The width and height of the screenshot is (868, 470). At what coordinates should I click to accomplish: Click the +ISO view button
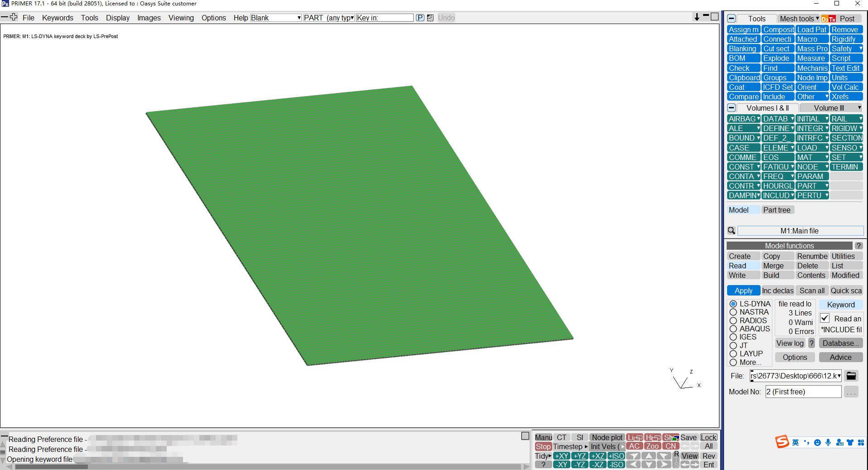click(616, 456)
